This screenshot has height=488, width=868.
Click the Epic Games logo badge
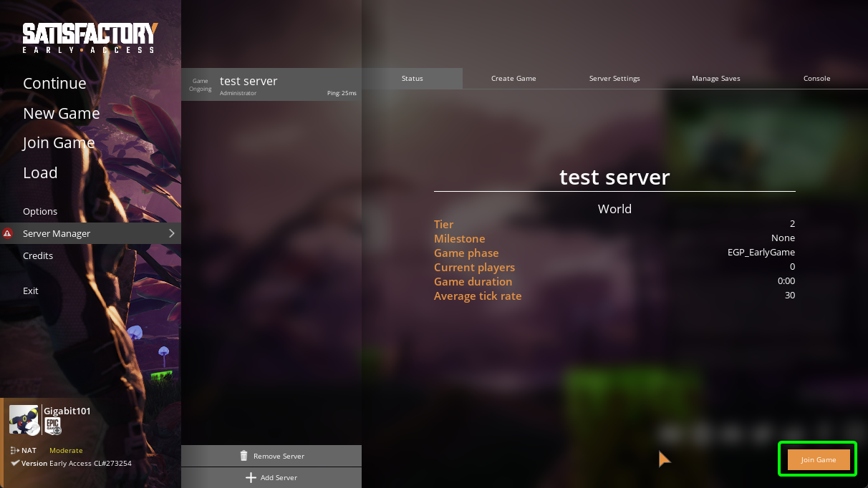[x=53, y=426]
